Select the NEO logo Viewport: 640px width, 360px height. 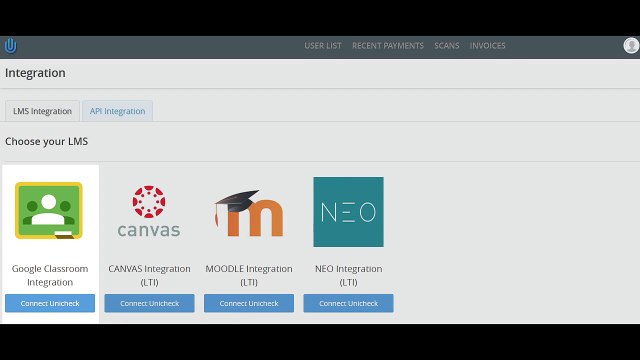point(348,212)
